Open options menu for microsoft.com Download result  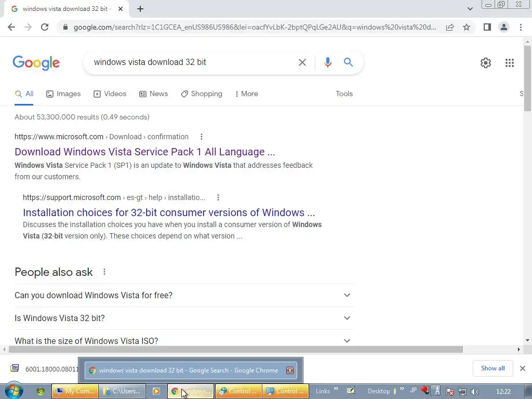[201, 137]
